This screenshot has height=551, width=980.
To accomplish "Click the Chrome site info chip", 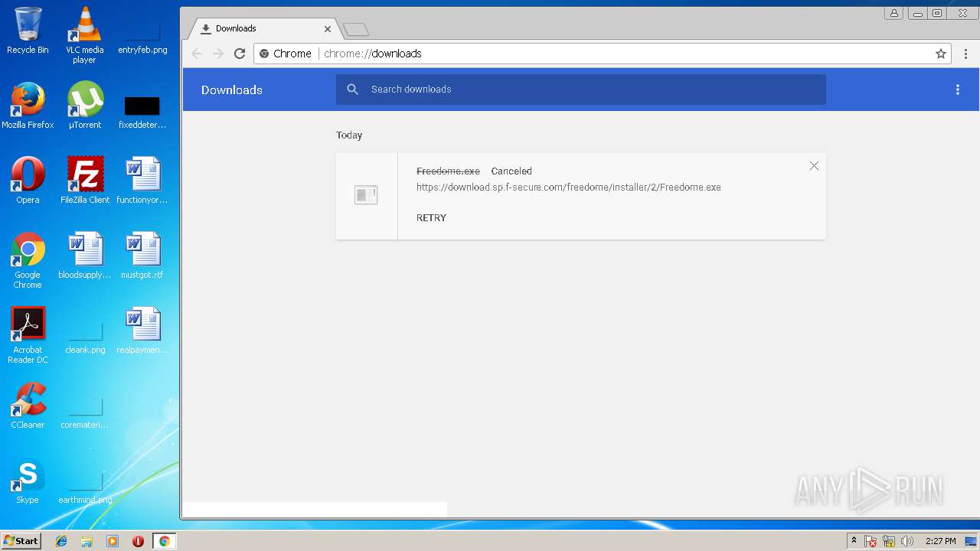I will pyautogui.click(x=286, y=54).
